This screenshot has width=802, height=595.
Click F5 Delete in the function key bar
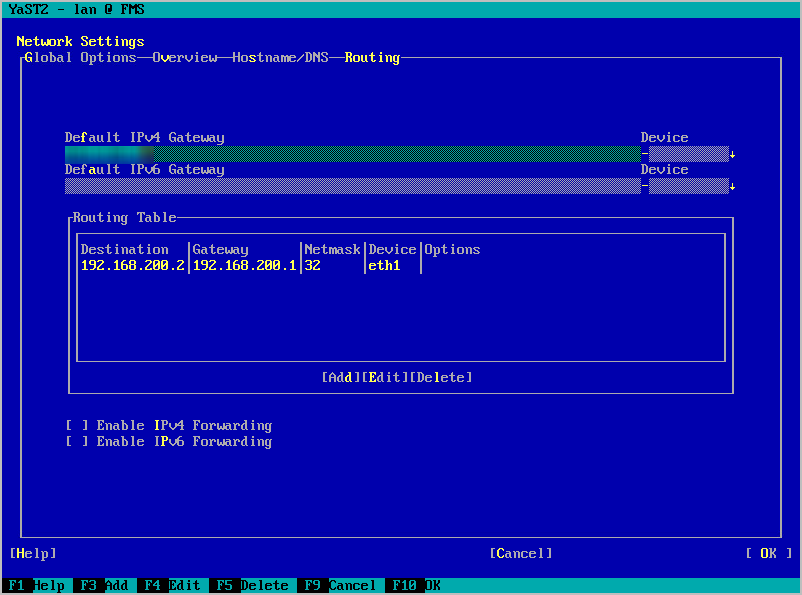pos(250,586)
